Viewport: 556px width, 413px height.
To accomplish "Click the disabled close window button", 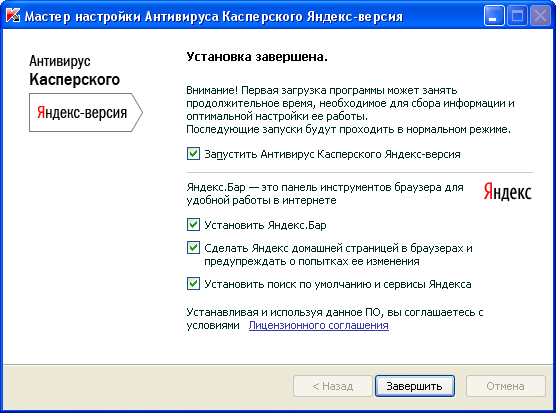I will click(x=540, y=16).
